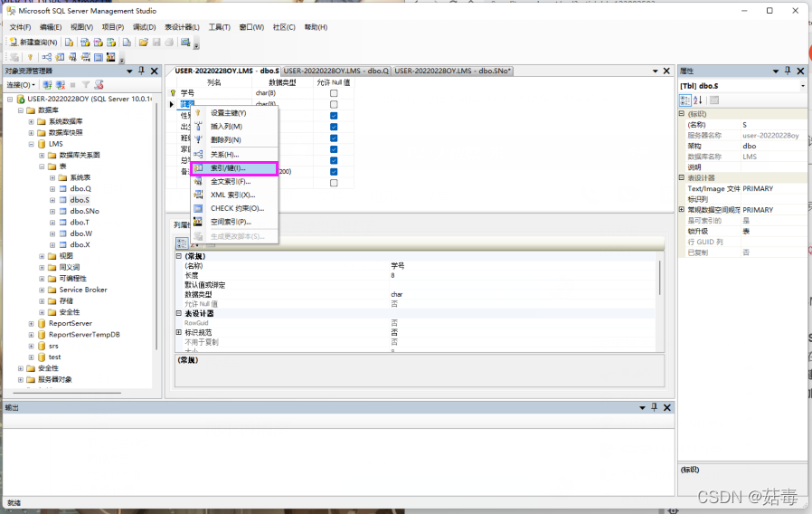Click the 学号 column name cell
This screenshot has height=514, width=812.
(x=216, y=93)
